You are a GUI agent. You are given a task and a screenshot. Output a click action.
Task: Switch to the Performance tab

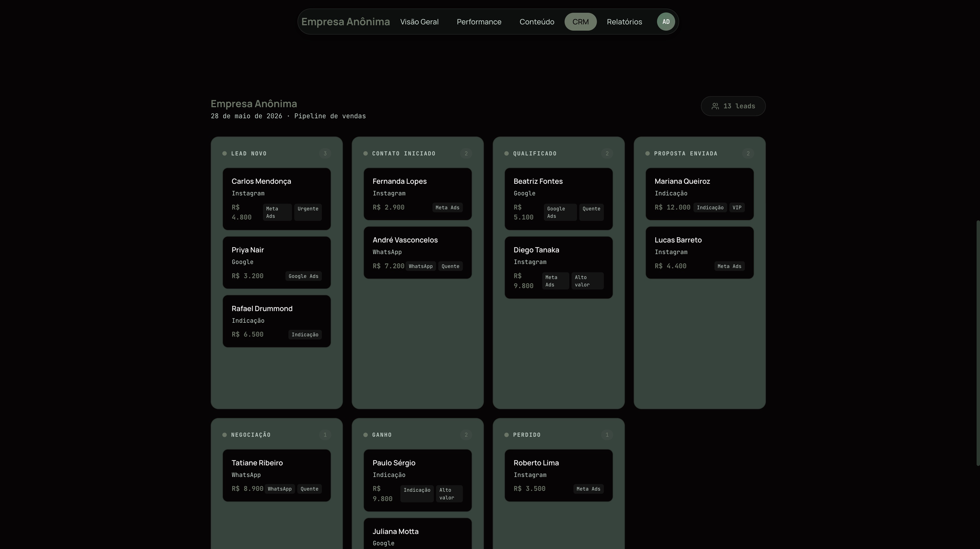479,22
